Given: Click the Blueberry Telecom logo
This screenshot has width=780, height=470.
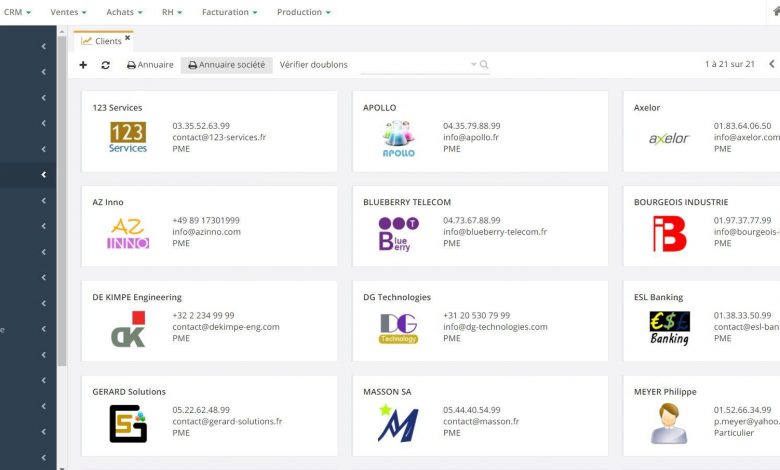Looking at the screenshot, I should 398,234.
